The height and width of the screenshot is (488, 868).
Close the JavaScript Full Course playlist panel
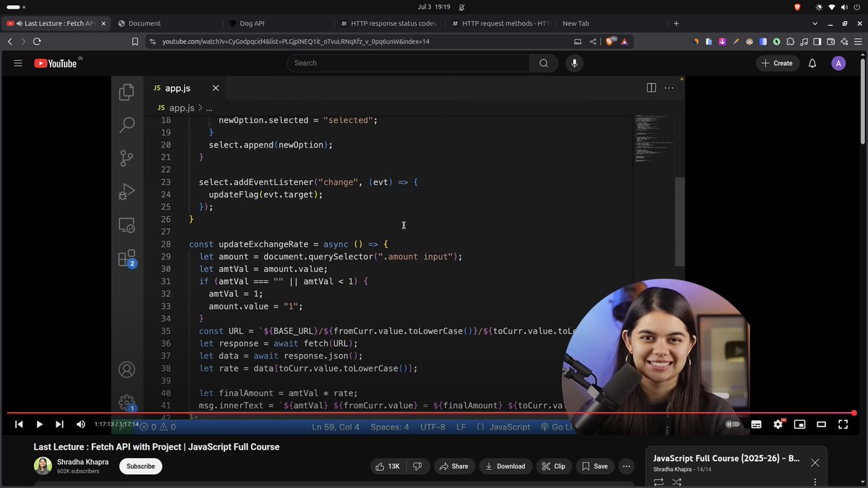[815, 463]
